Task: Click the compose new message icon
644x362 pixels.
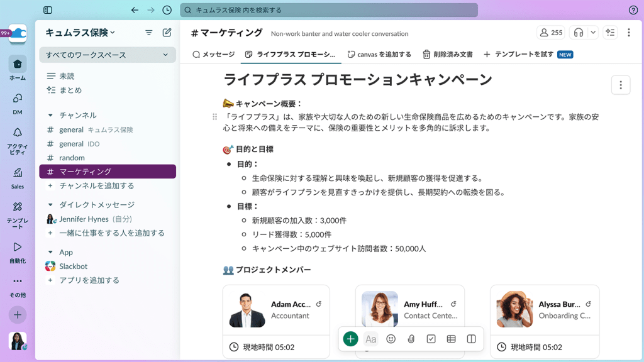Action: click(167, 33)
